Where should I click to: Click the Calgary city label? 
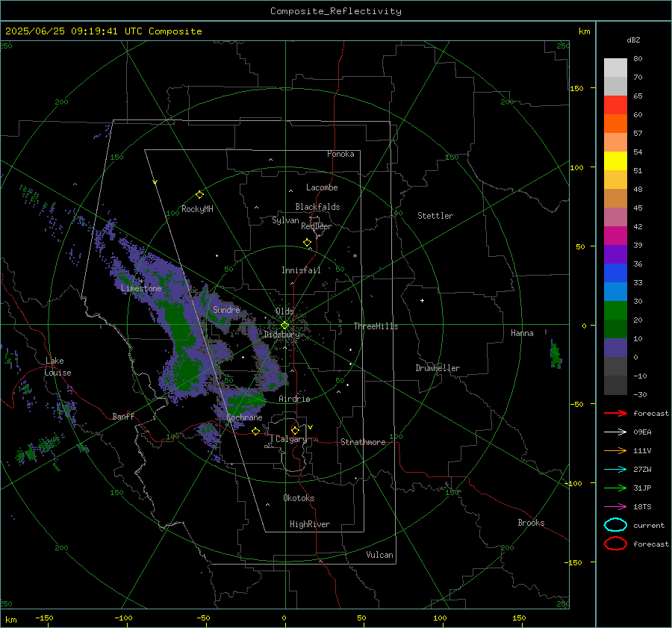point(291,439)
